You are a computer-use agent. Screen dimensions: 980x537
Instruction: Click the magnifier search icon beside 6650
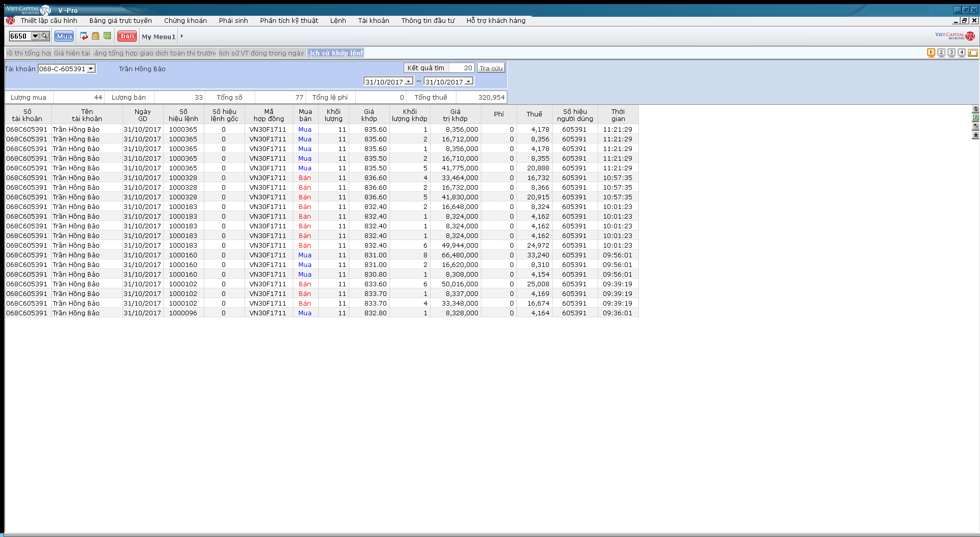[x=45, y=36]
